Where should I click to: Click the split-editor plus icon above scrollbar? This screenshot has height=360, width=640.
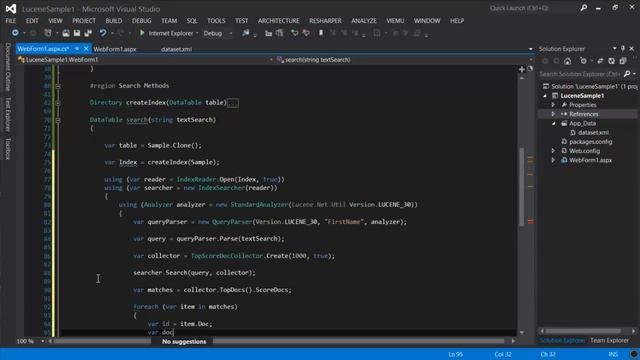(x=522, y=69)
